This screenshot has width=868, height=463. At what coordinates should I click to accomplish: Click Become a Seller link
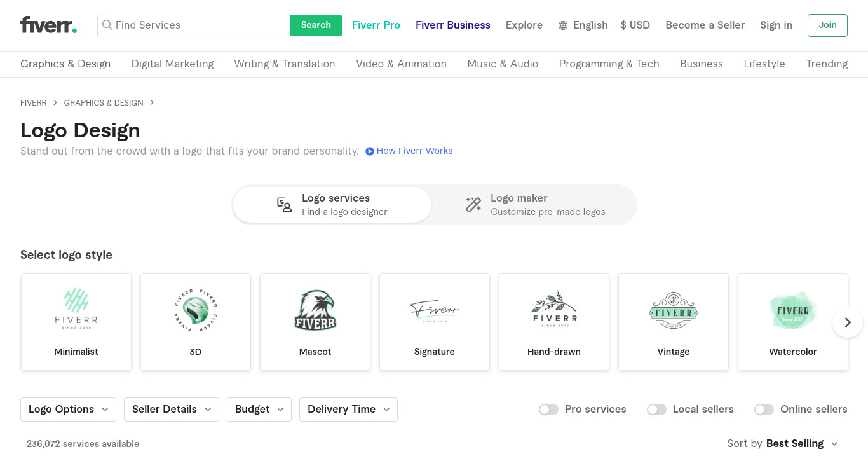(x=705, y=25)
